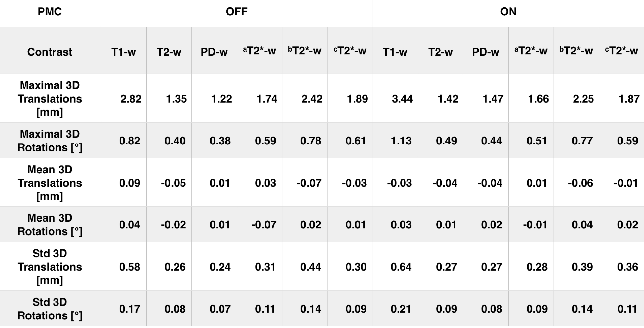Click the PD-w header under ON
The width and height of the screenshot is (644, 328).
click(x=486, y=52)
